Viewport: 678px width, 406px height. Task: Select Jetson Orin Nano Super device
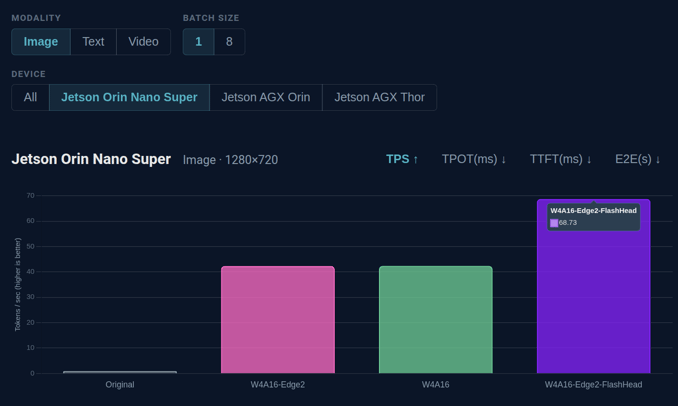129,98
